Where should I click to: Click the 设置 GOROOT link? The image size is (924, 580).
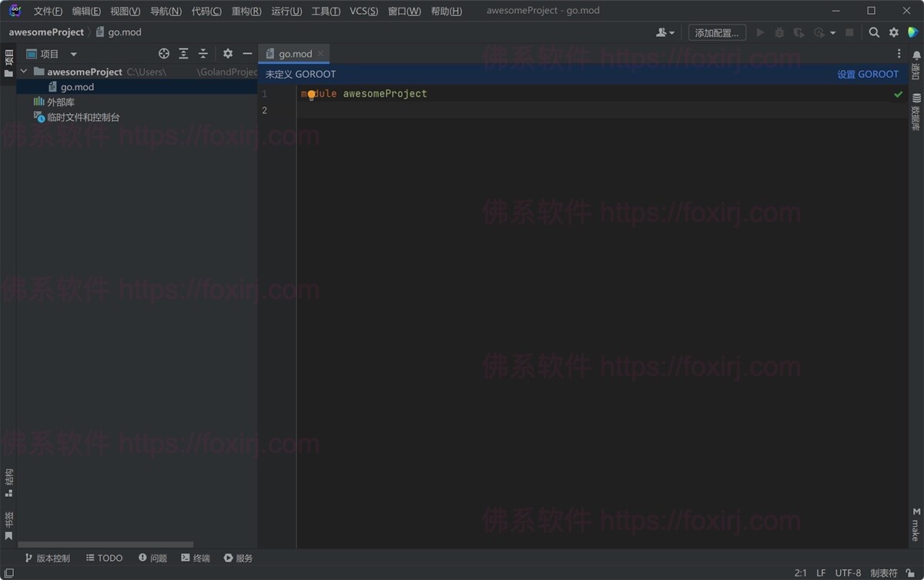[869, 74]
